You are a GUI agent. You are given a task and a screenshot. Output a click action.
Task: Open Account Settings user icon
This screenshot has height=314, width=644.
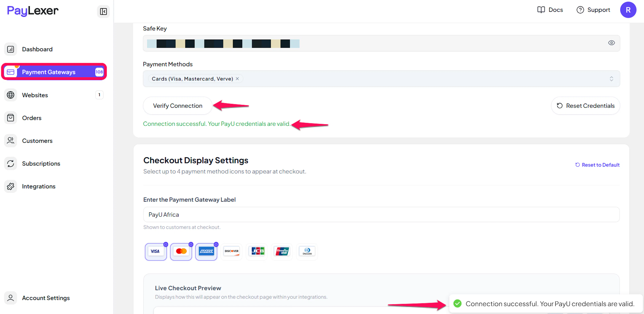click(11, 298)
